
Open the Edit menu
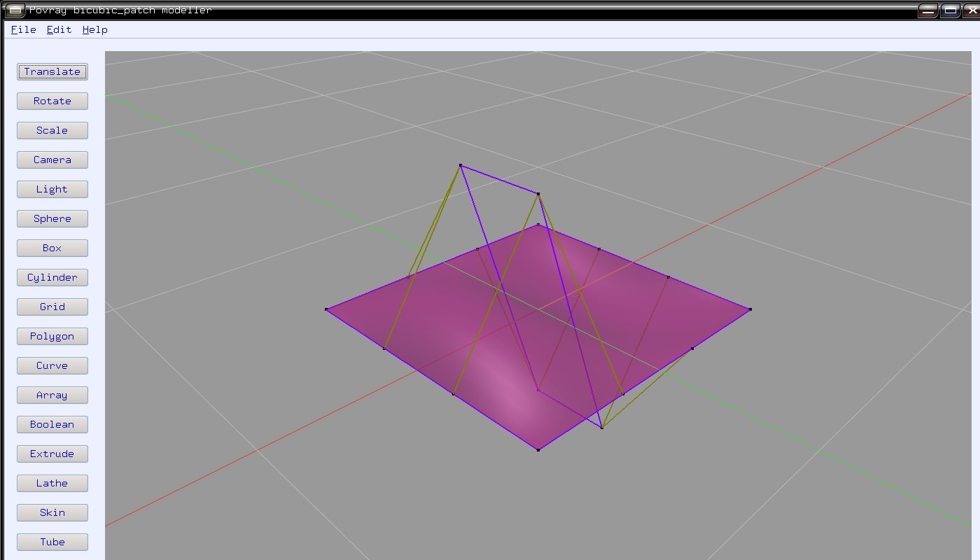click(59, 29)
